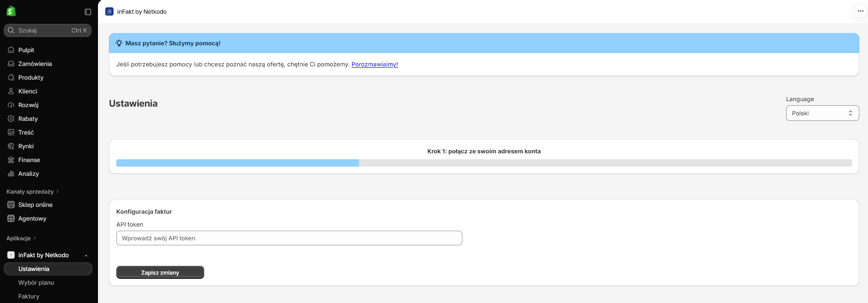Click the API token input field

click(289, 238)
